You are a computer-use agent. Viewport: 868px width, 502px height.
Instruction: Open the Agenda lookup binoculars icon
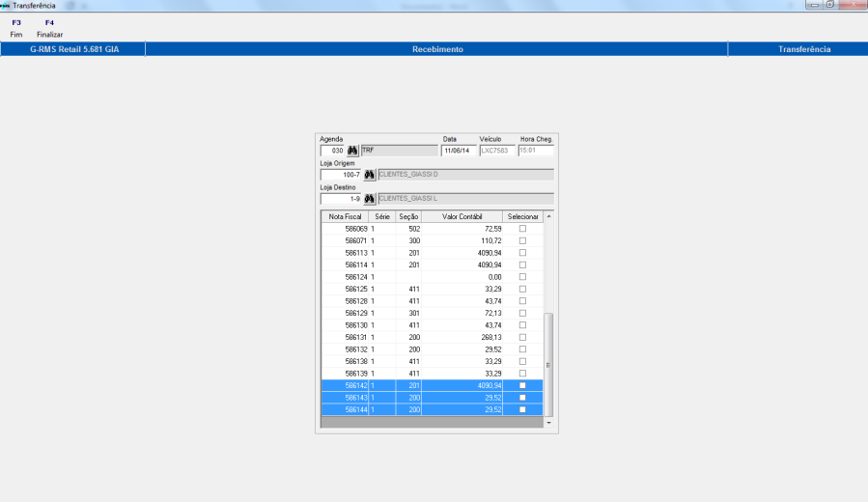point(352,151)
